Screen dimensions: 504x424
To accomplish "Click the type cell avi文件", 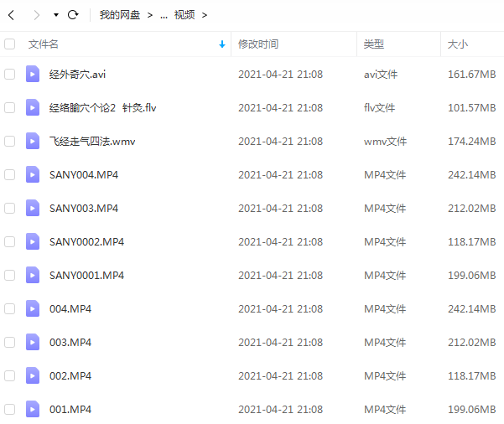I will [381, 75].
